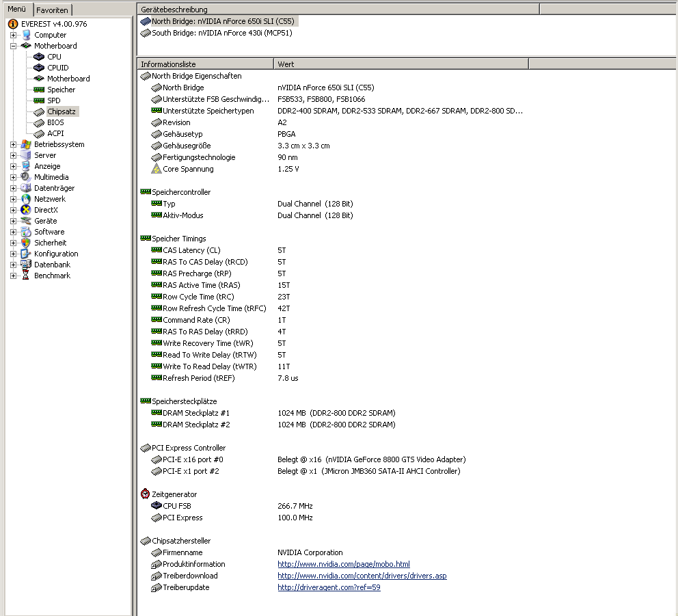Select the Benchmark tree item
The width and height of the screenshot is (678, 616).
[52, 276]
